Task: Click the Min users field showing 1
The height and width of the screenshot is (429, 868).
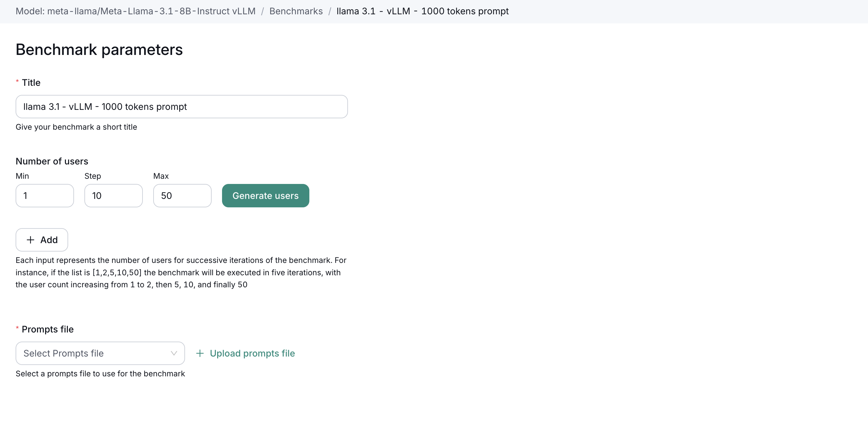Action: coord(44,196)
